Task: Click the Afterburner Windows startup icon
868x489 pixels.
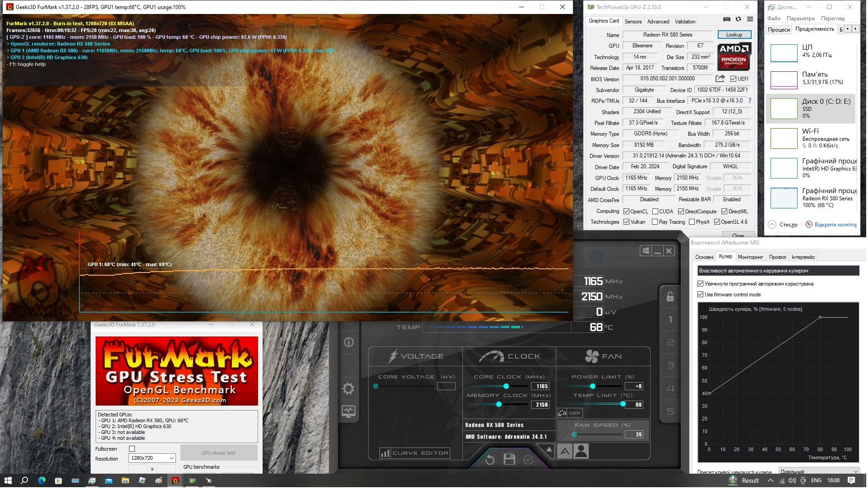Action: (647, 251)
